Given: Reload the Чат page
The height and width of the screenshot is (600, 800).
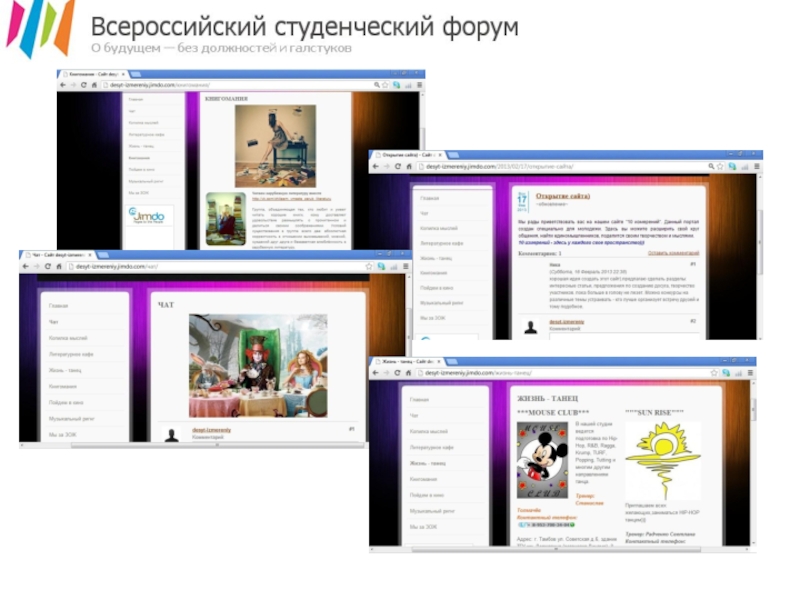Looking at the screenshot, I should (x=47, y=266).
